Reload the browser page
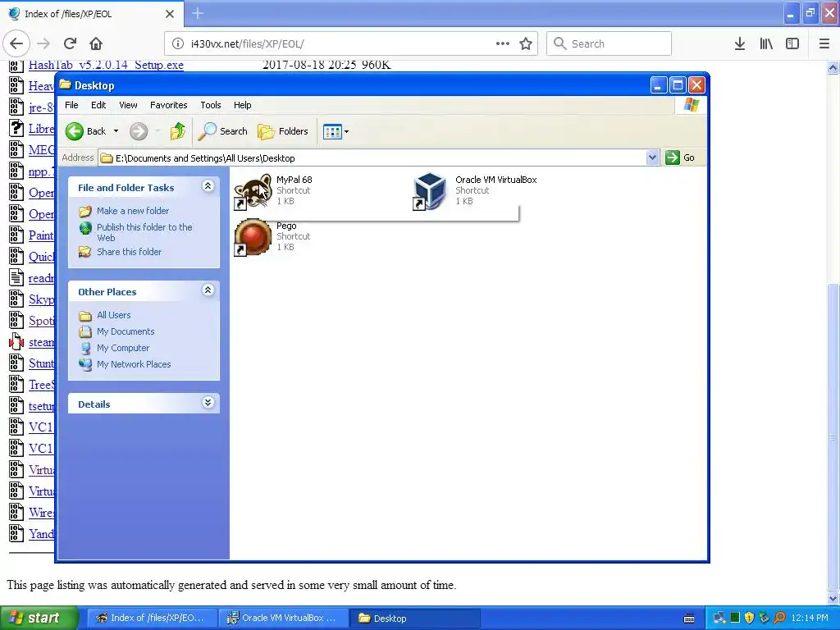840x630 pixels. (70, 43)
